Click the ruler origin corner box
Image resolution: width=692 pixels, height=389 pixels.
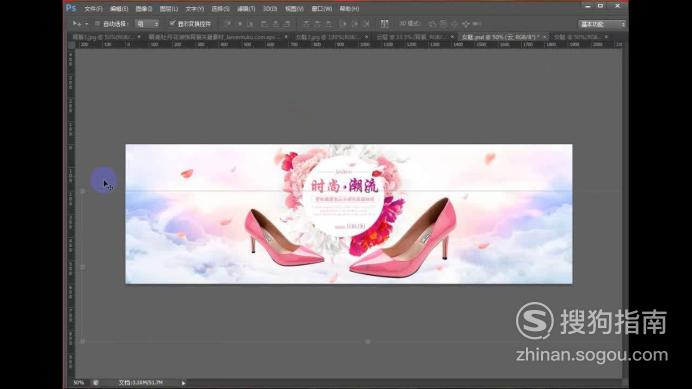click(x=71, y=45)
